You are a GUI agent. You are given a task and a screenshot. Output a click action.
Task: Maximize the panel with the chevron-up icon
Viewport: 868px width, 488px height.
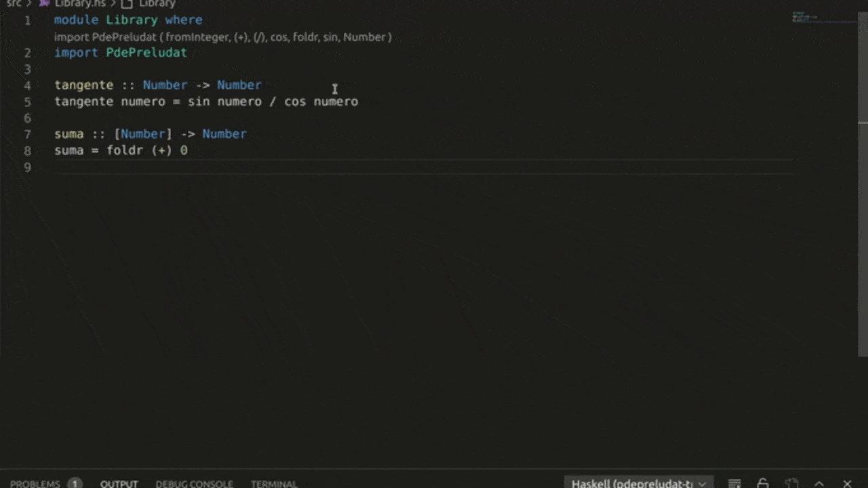pyautogui.click(x=819, y=483)
